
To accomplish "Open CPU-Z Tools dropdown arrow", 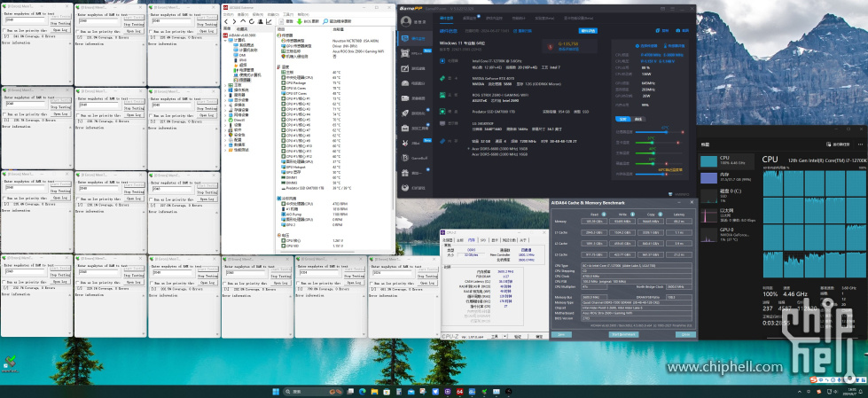I will click(x=504, y=336).
